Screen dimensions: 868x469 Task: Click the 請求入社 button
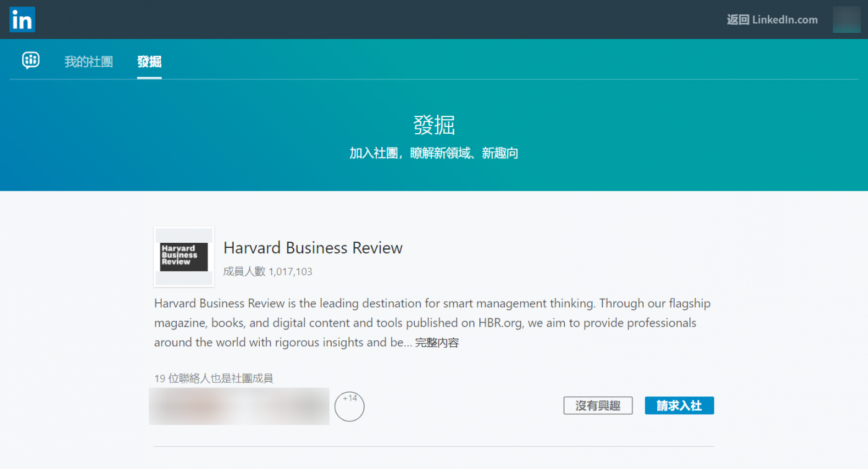coord(680,406)
